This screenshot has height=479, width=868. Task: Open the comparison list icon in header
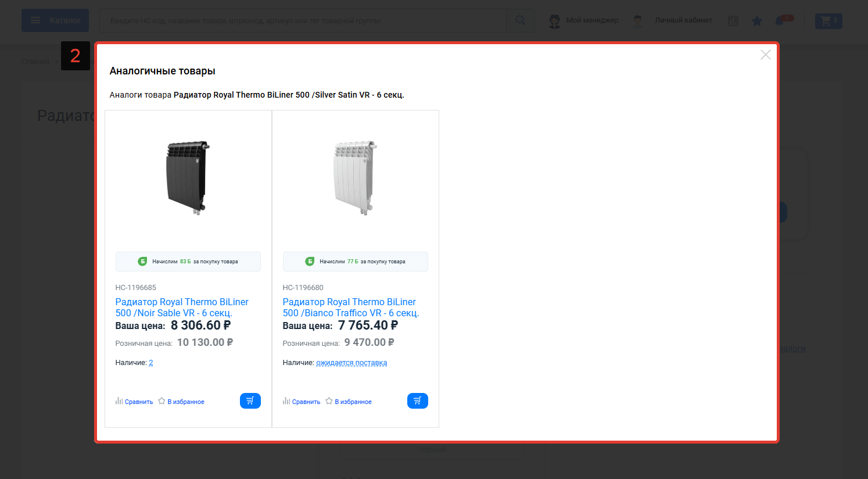pos(733,21)
